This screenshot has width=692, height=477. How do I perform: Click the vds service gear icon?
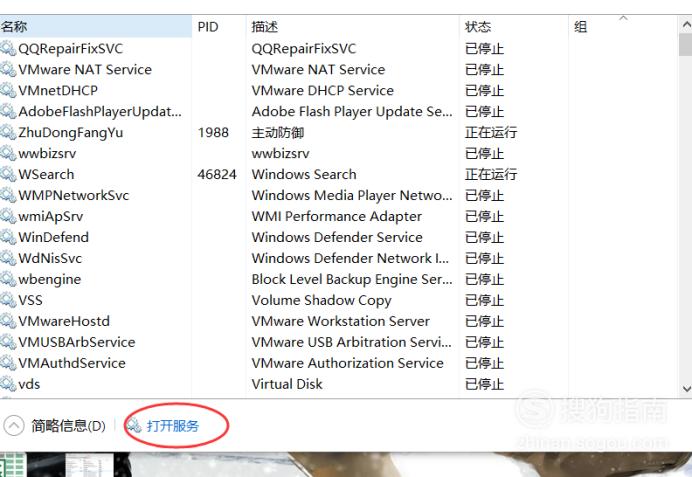coord(8,383)
